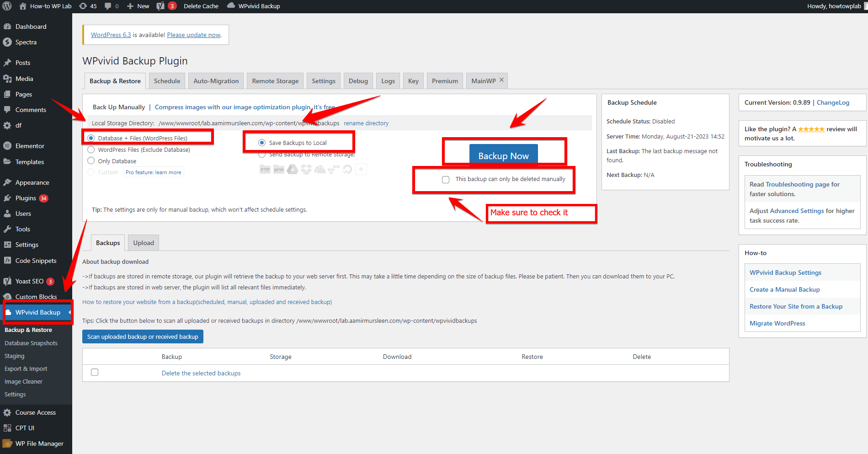Collapse the WPvivid Backup sidebar submenu arrow
The image size is (868, 454).
[x=69, y=312]
